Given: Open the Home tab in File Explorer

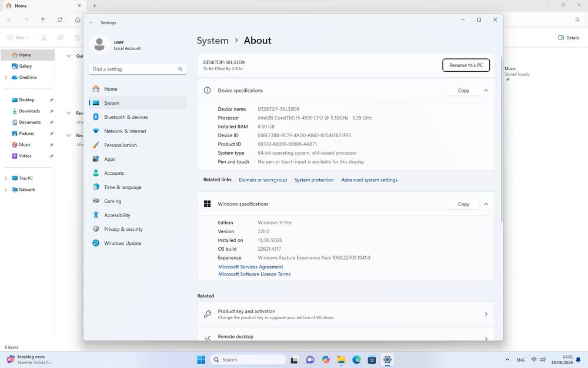Looking at the screenshot, I should point(43,6).
